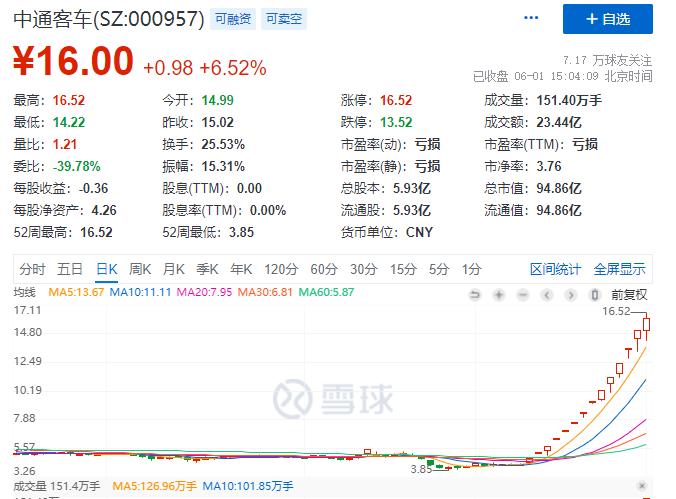Image resolution: width=676 pixels, height=499 pixels.
Task: Open 区间统计 interval statistics
Action: coord(555,270)
